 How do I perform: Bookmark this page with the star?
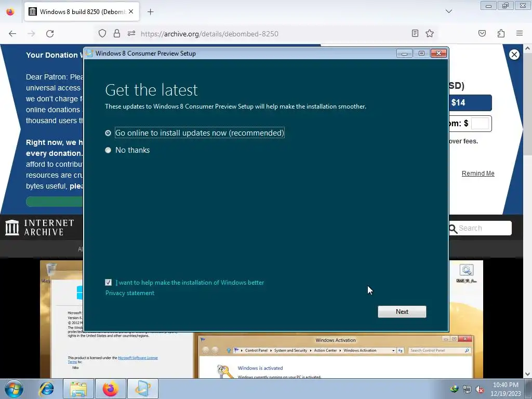pyautogui.click(x=430, y=33)
